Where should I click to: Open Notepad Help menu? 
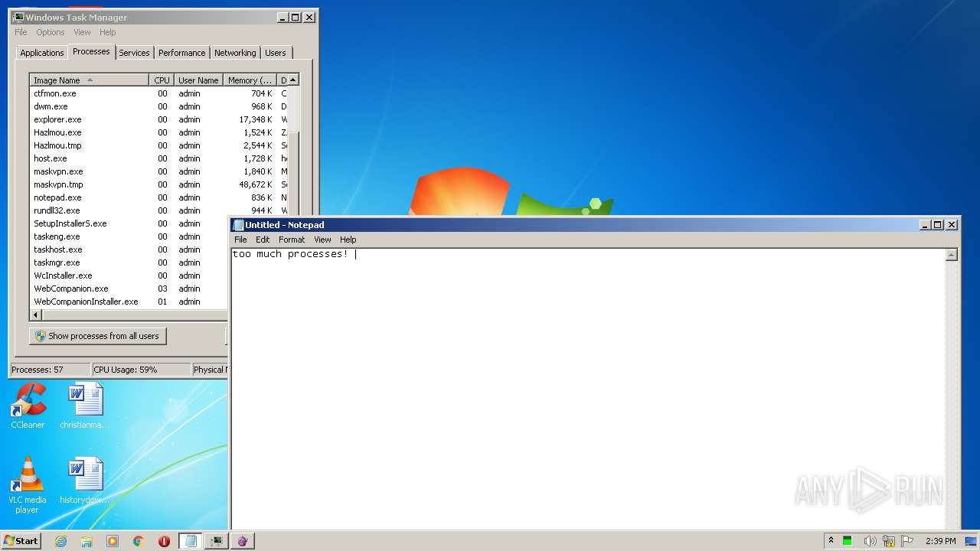click(348, 240)
